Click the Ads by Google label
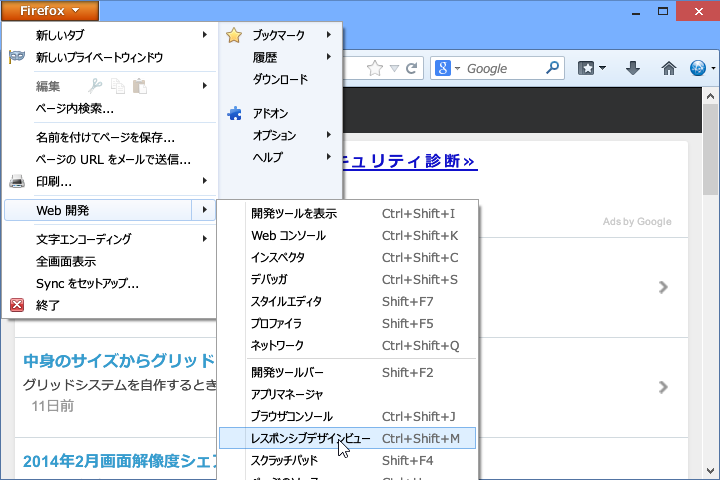 tap(637, 222)
